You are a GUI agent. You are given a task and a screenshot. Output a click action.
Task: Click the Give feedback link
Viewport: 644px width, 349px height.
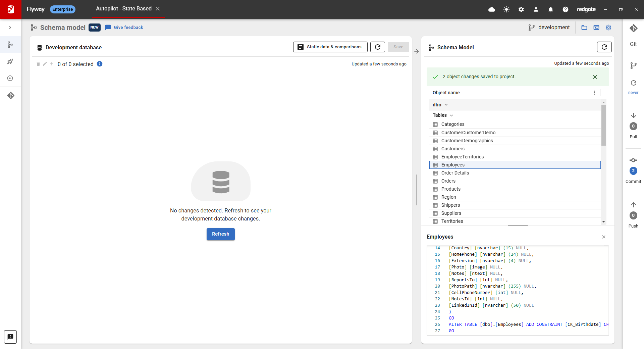[128, 28]
